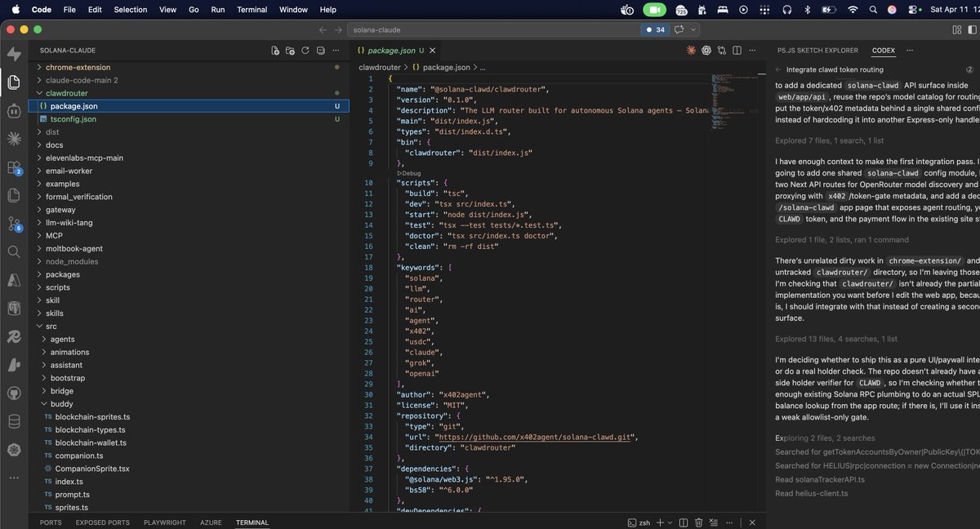Kill the terminal with trash icon
This screenshot has width=980, height=529.
click(698, 522)
